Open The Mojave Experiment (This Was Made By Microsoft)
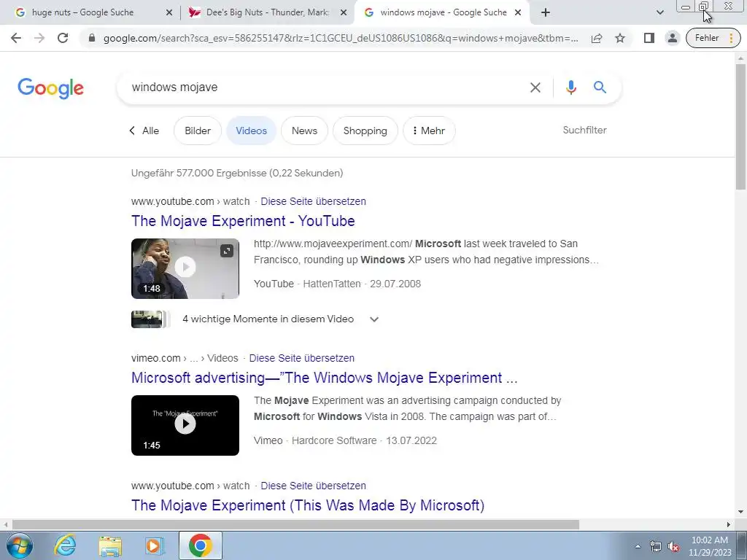Image resolution: width=747 pixels, height=560 pixels. click(308, 505)
